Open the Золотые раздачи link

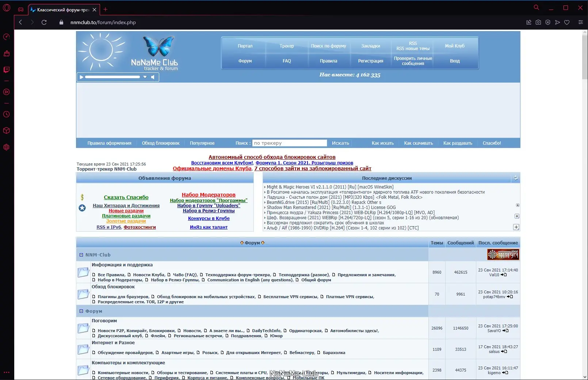126,221
